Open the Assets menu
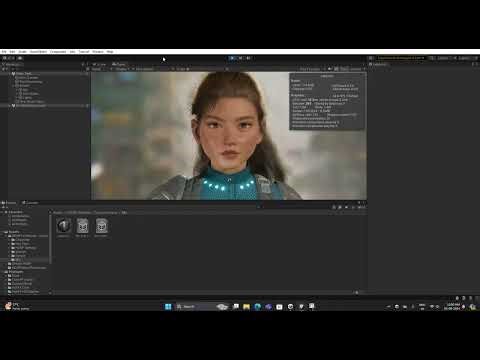 pos(23,52)
